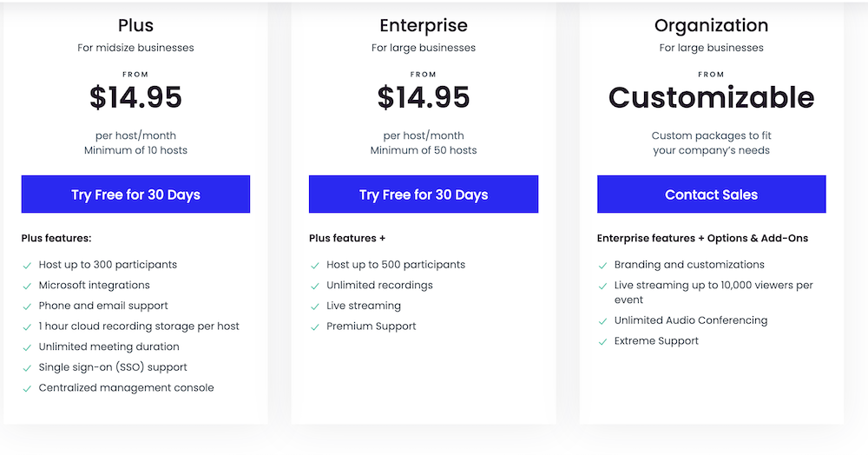Click the Contact Sales button

coord(712,195)
